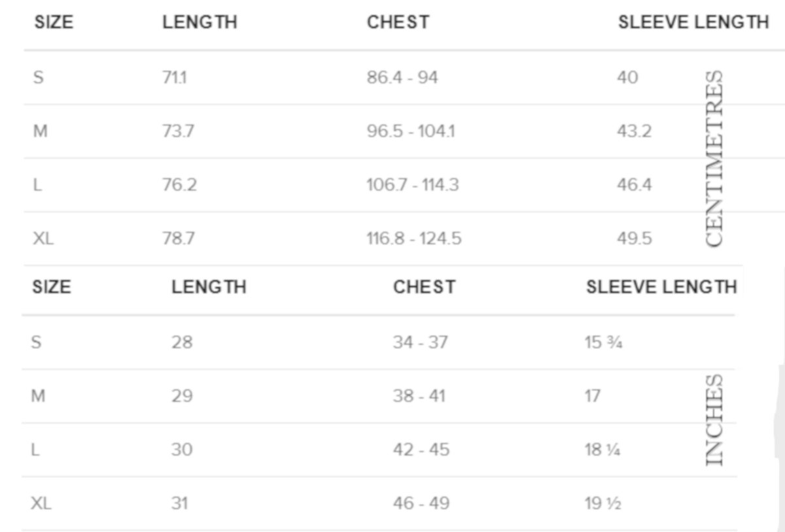Click the 15 ¾ sleeve length value
The height and width of the screenshot is (532, 785).
click(x=603, y=342)
